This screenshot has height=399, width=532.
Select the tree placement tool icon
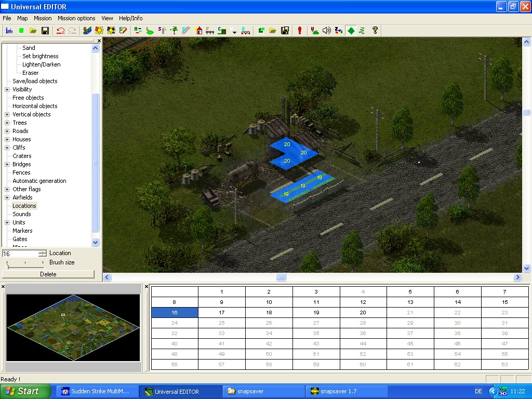(x=174, y=31)
